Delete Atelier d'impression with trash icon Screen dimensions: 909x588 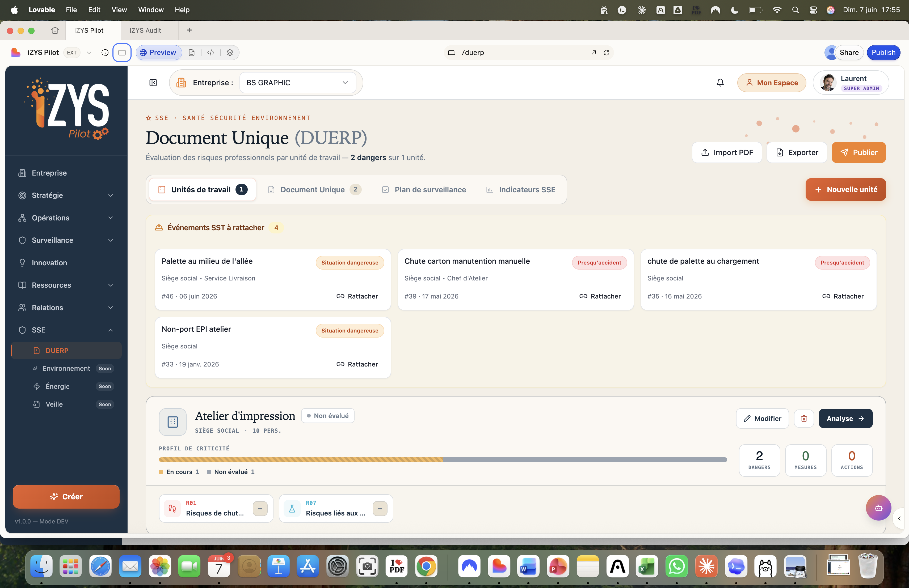coord(804,419)
